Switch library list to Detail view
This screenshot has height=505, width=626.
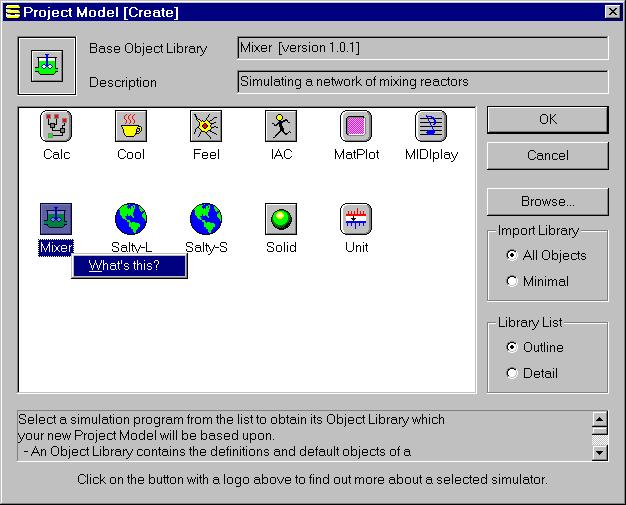coord(513,373)
